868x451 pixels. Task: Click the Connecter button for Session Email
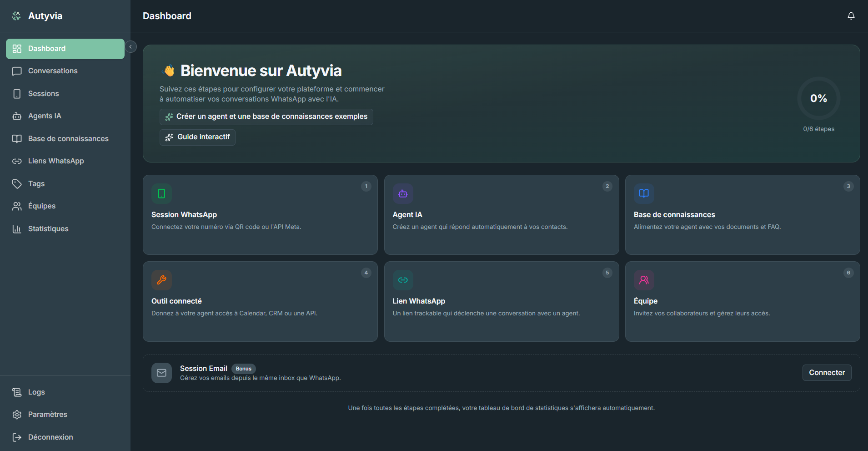tap(827, 373)
